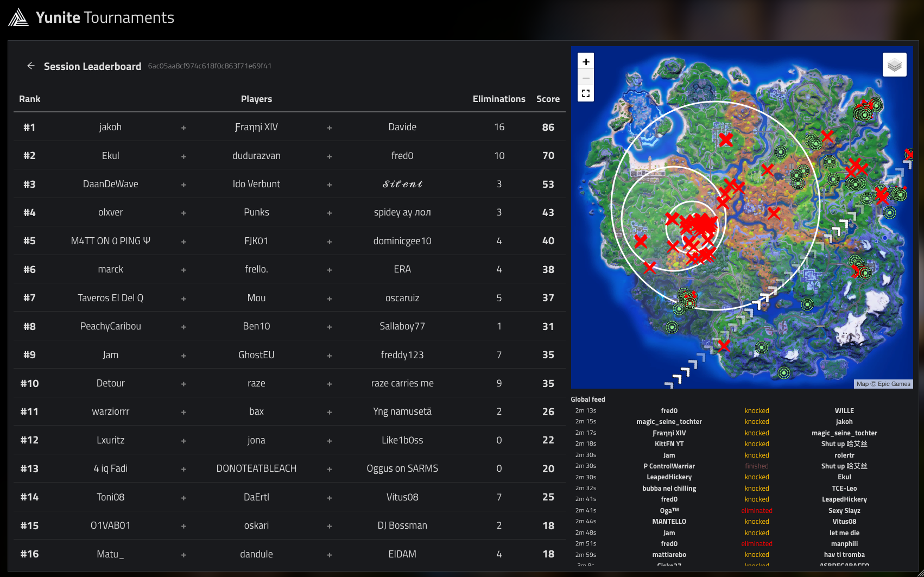Select player GhostEU
The image size is (924, 577).
coord(256,355)
